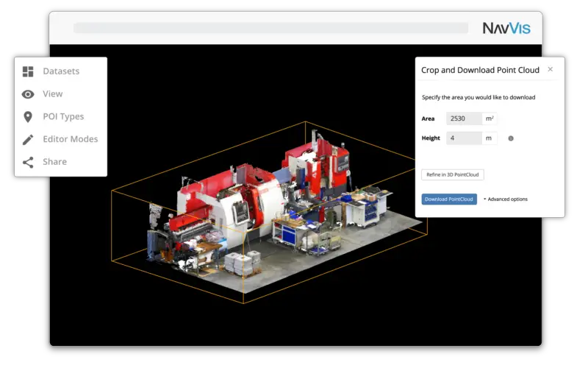
Task: Click the Download PointCloud button
Action: (x=449, y=199)
